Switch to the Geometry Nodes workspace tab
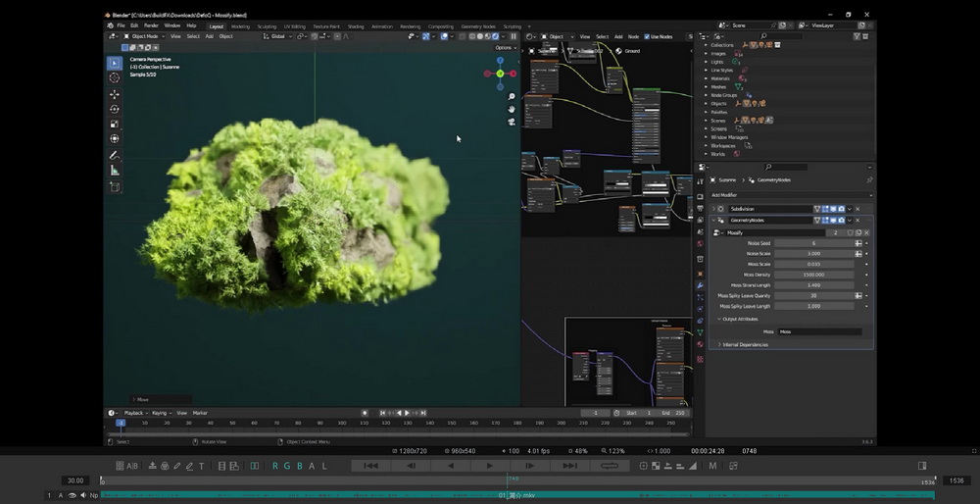980x504 pixels. (x=478, y=26)
